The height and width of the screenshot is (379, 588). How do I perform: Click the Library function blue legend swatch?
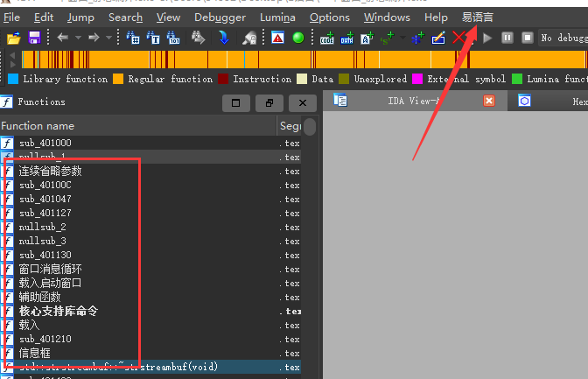click(13, 79)
